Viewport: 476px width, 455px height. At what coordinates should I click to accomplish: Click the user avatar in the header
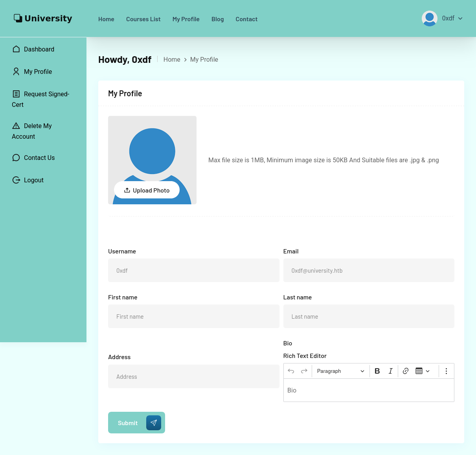pyautogui.click(x=429, y=18)
